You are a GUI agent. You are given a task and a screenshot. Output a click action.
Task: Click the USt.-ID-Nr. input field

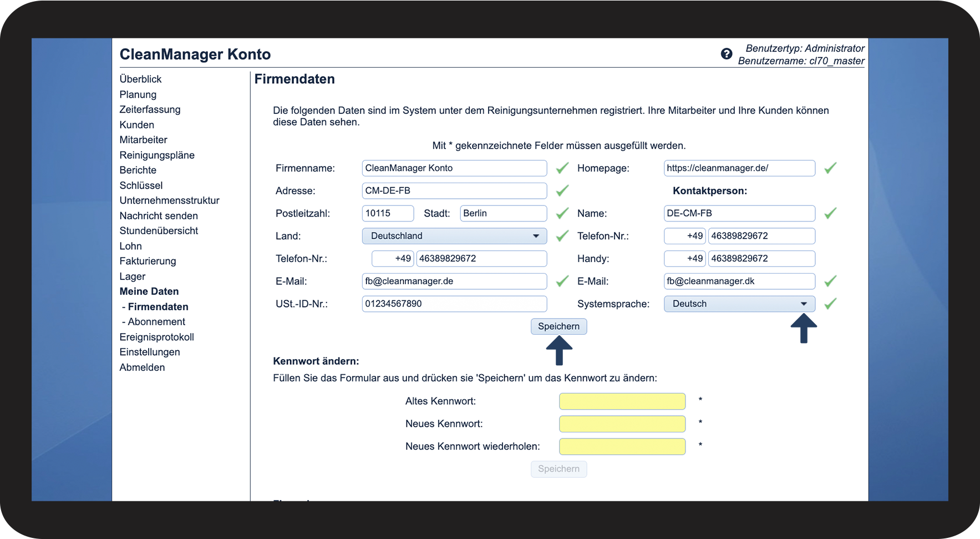454,304
